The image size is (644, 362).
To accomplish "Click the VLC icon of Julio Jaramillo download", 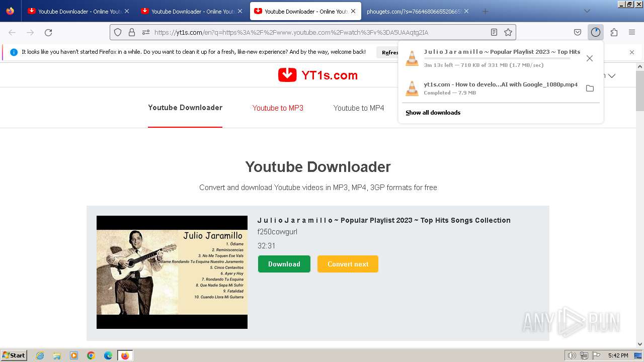I will 412,58.
